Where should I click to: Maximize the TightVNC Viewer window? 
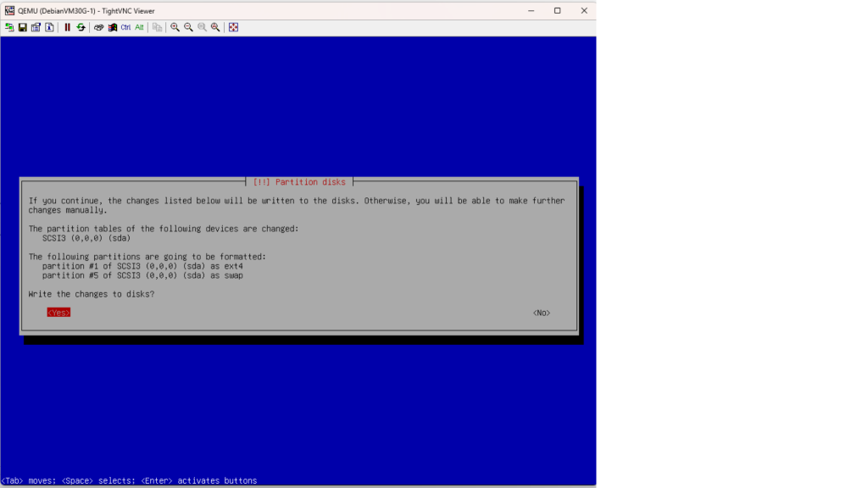click(557, 10)
